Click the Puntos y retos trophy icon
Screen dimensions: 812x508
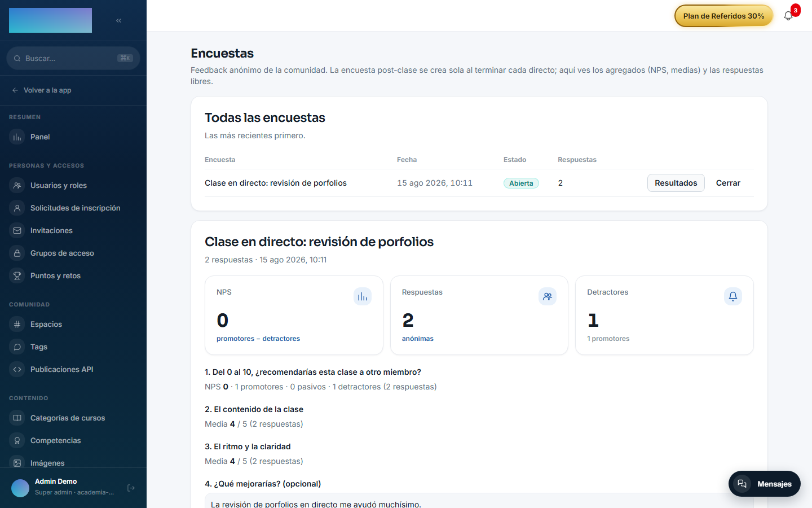tap(17, 276)
